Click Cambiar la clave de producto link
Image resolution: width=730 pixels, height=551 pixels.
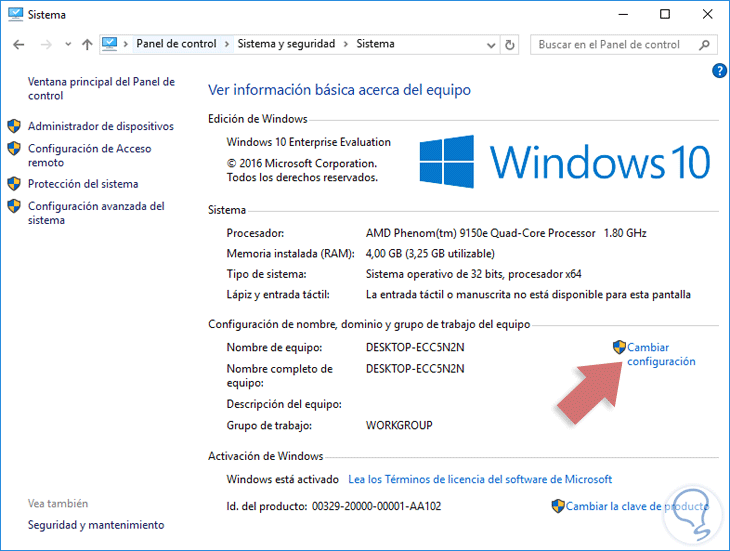tap(637, 506)
